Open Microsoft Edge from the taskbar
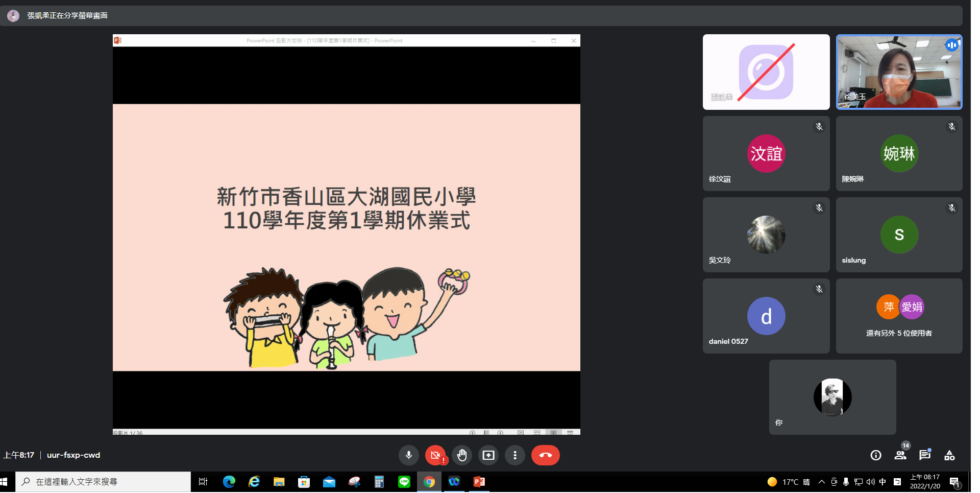980x493 pixels. [229, 482]
